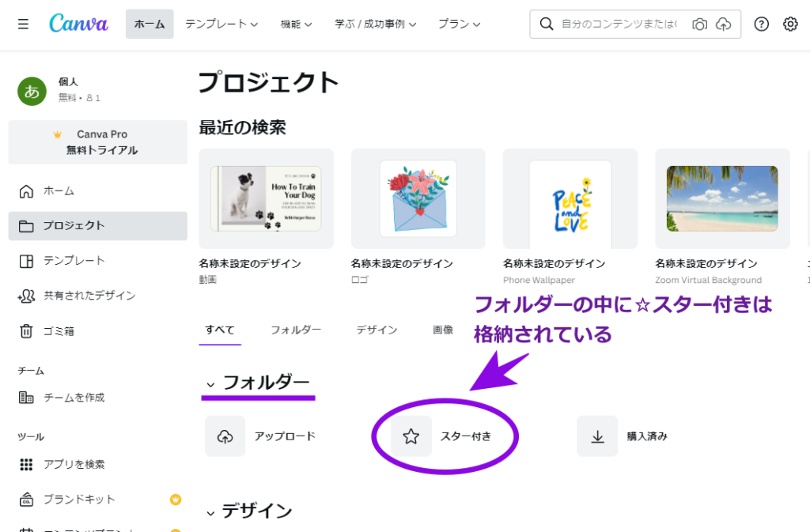Click the 購入済み folder label
The width and height of the screenshot is (810, 532).
pos(647,436)
